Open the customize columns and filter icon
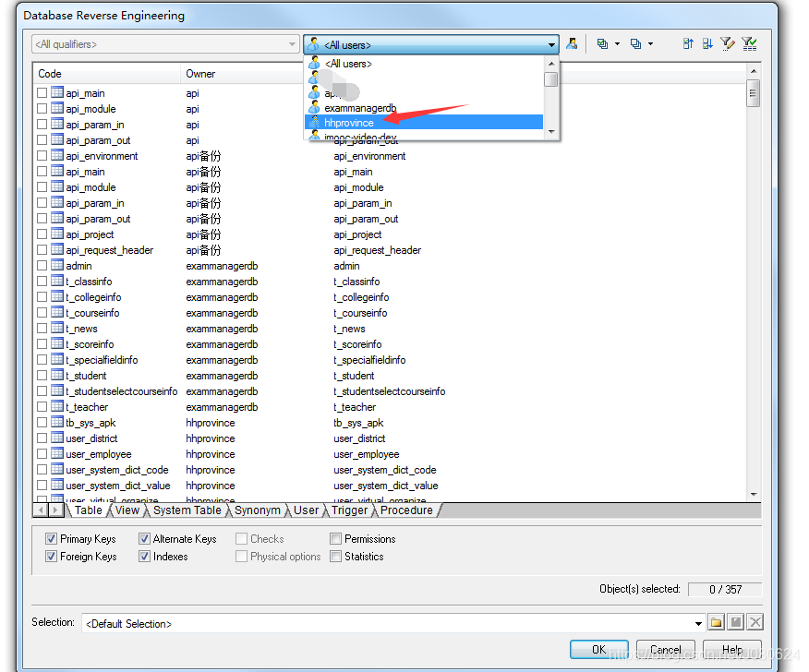This screenshot has height=672, width=809. [728, 43]
